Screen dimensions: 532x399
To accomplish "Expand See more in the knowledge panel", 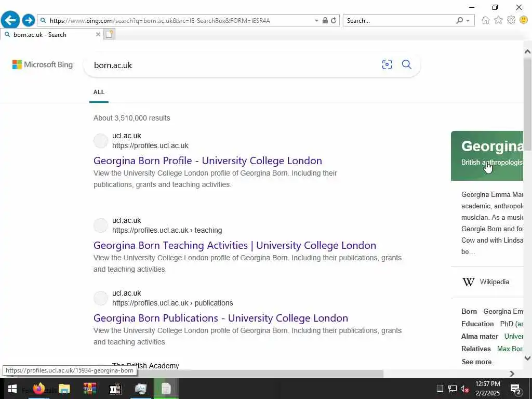I will click(x=476, y=362).
